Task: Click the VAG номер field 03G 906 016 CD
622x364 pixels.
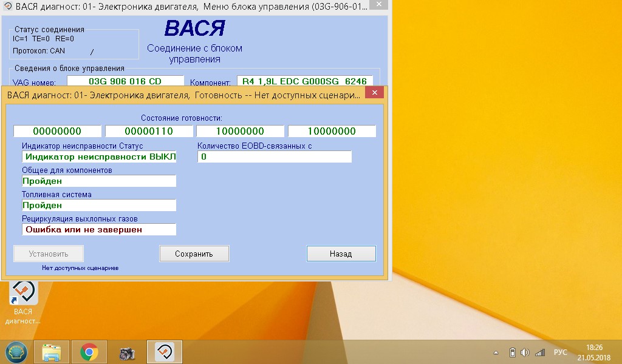Action: (125, 81)
